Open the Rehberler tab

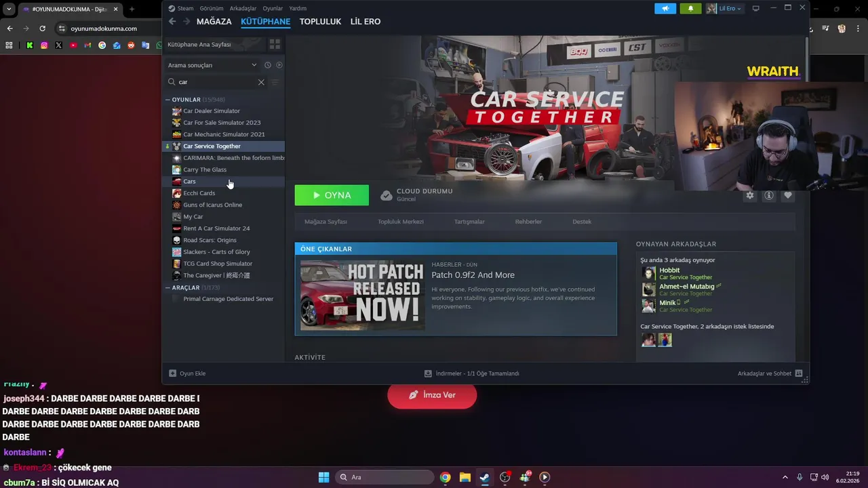tap(528, 222)
